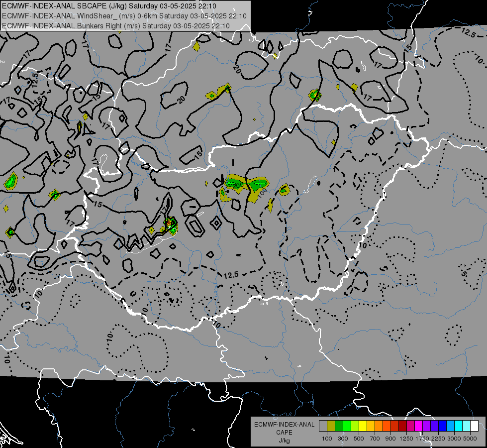Click the pale cyan swatch before 5000
Screen dimensions: 487x448
point(467,426)
